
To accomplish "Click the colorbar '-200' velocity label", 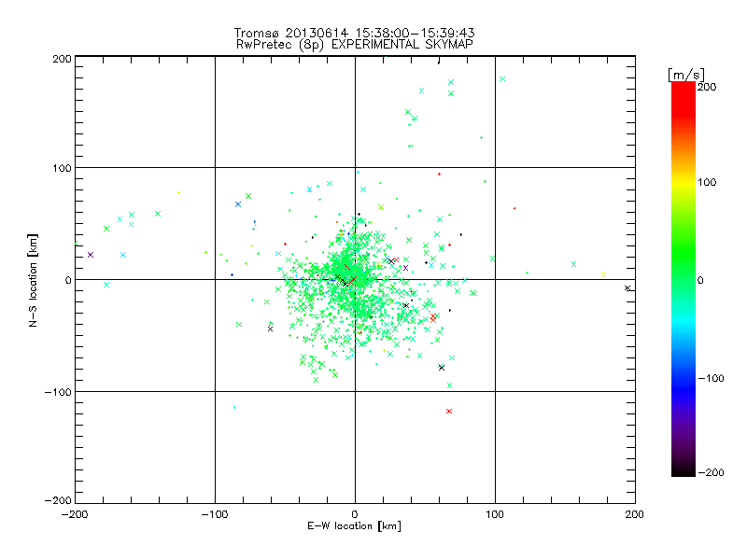I will (x=711, y=472).
